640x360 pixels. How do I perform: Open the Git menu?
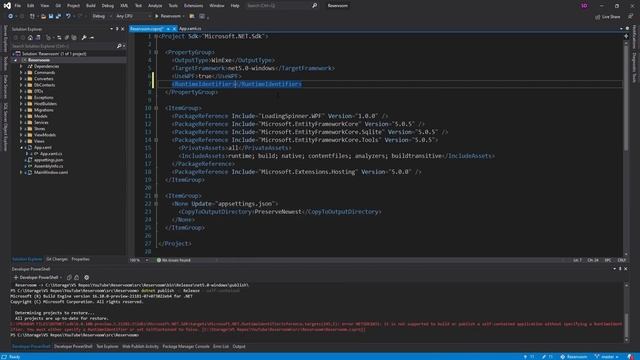point(58,6)
